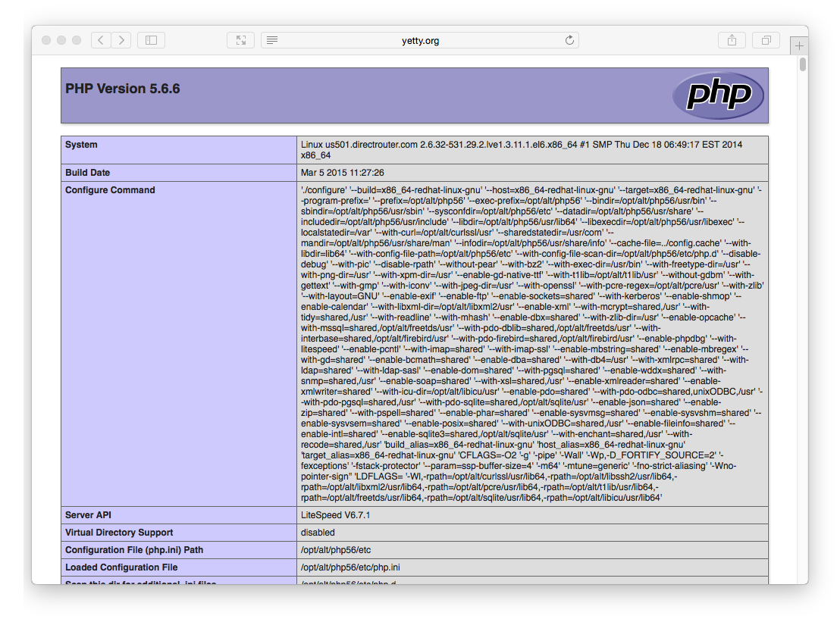Screen dimensions: 840x622
Task: Close the Safari window
Action: [47, 40]
